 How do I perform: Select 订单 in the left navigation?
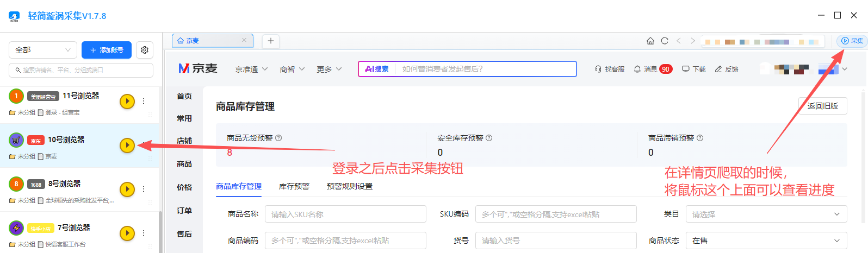click(184, 211)
